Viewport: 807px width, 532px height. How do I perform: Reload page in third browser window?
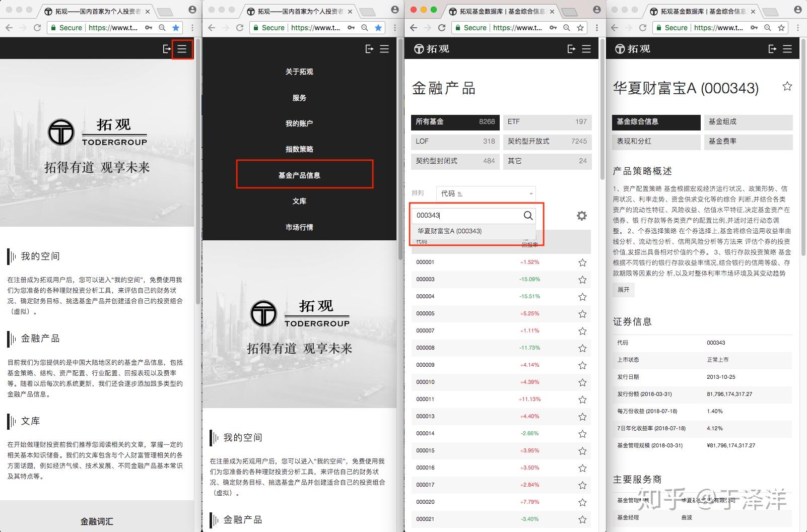pos(442,28)
